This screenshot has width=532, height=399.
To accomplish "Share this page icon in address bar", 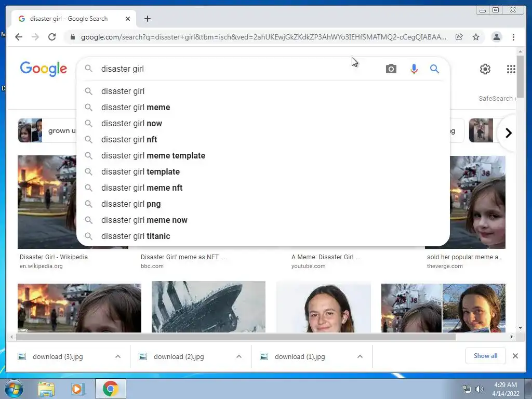I will click(459, 37).
